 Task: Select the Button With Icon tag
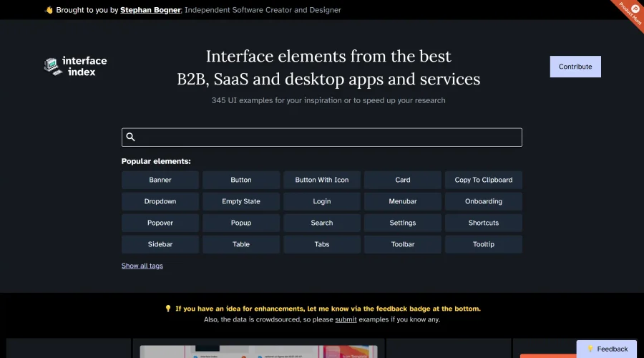322,180
